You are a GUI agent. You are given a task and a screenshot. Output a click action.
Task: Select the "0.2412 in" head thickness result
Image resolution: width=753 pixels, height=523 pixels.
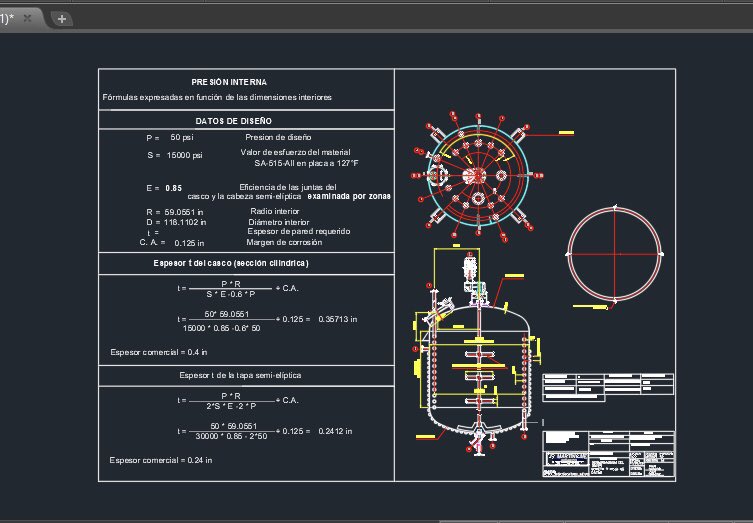click(335, 431)
